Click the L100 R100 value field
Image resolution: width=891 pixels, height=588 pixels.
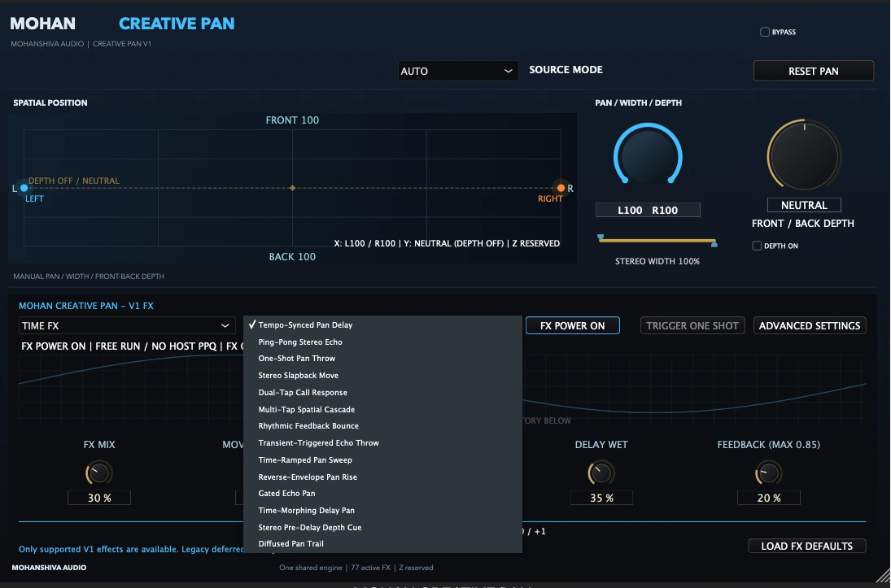648,210
